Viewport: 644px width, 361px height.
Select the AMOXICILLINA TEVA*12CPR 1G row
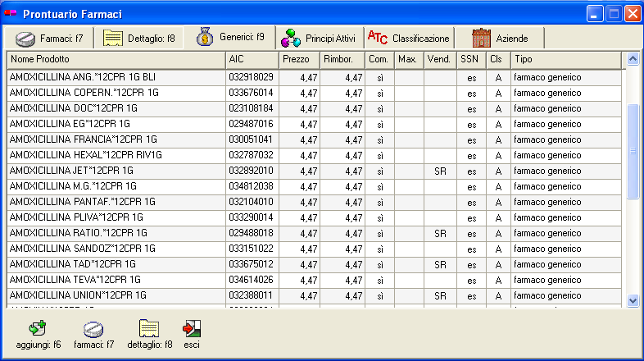point(116,280)
